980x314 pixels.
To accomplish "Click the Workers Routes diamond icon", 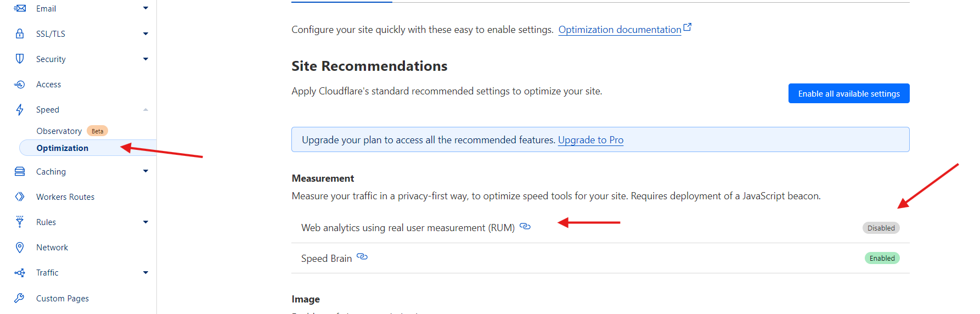I will click(x=20, y=197).
